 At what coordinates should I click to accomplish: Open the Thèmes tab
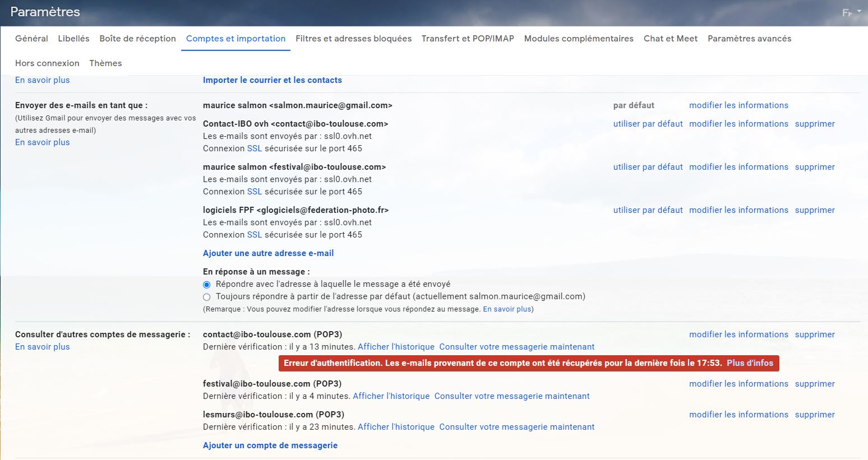tap(105, 63)
